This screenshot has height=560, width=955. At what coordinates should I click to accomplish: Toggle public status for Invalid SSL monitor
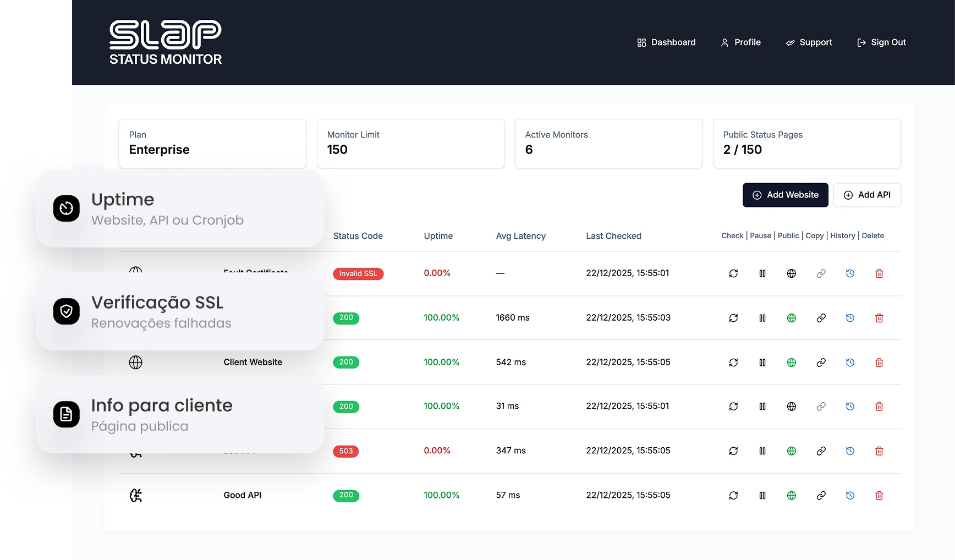point(792,273)
